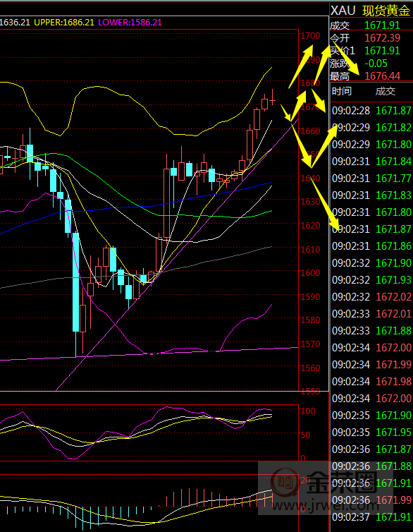The height and width of the screenshot is (532, 413).
Task: Click the tick row 09:02:36 1671.87
Action: click(371, 449)
